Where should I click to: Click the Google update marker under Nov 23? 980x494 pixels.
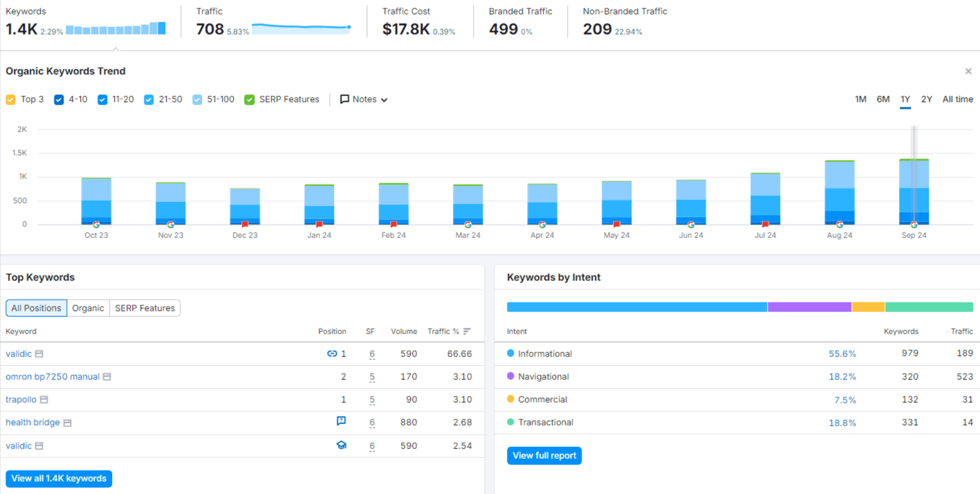point(170,225)
